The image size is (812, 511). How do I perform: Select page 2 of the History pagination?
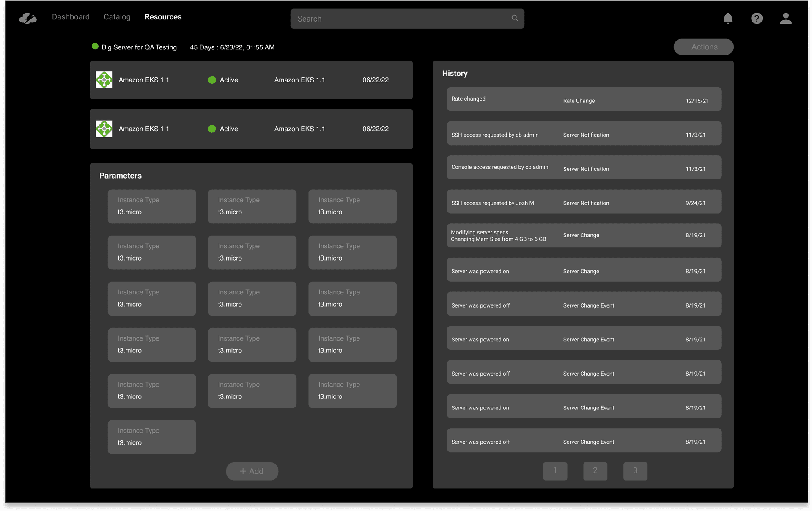point(595,471)
